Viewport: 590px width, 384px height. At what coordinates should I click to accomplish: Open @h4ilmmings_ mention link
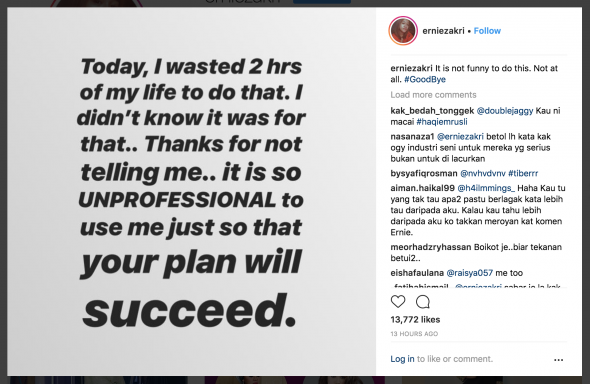coord(486,188)
